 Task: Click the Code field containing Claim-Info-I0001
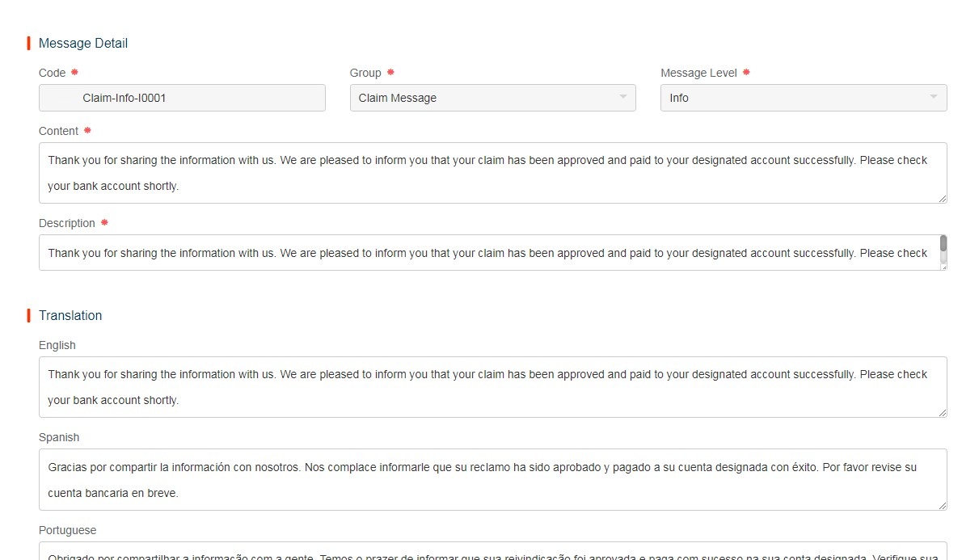(182, 98)
